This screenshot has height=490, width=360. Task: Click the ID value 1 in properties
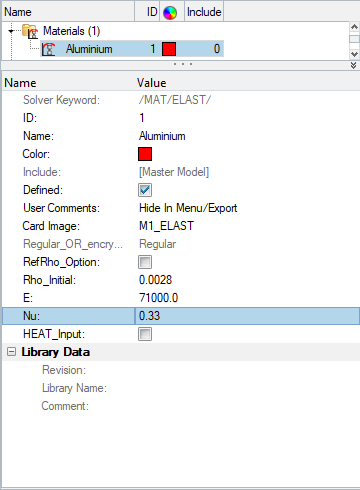(x=142, y=118)
